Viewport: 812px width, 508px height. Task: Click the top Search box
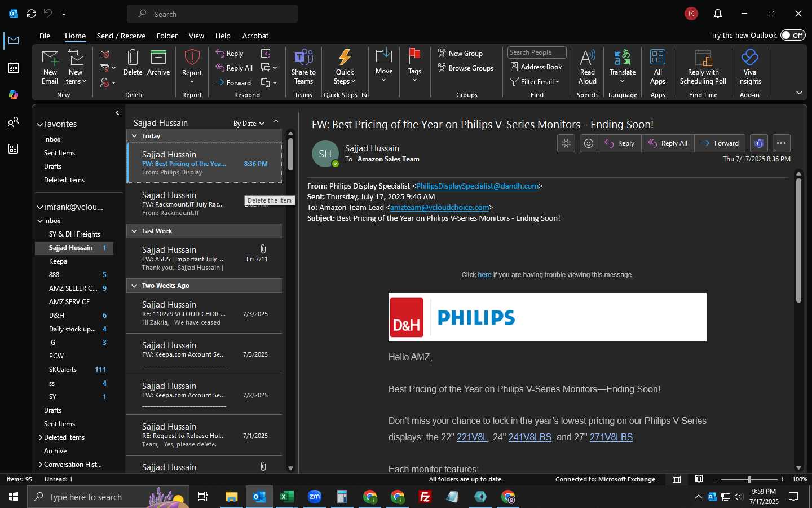(212, 14)
